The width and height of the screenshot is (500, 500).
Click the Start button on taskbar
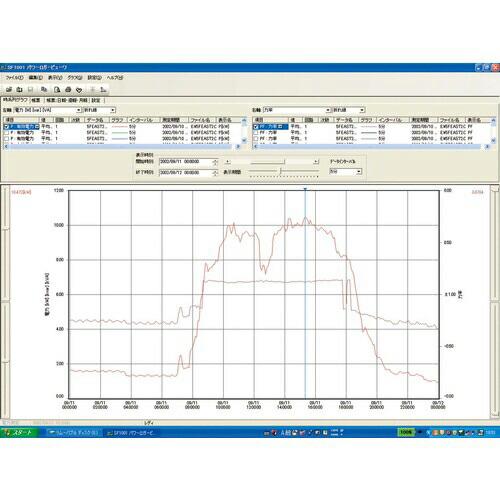tap(19, 432)
